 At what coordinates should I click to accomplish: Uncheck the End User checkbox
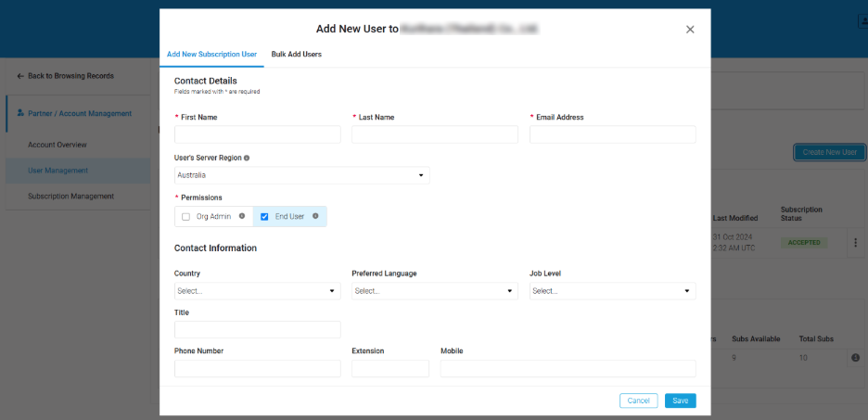[x=264, y=217]
